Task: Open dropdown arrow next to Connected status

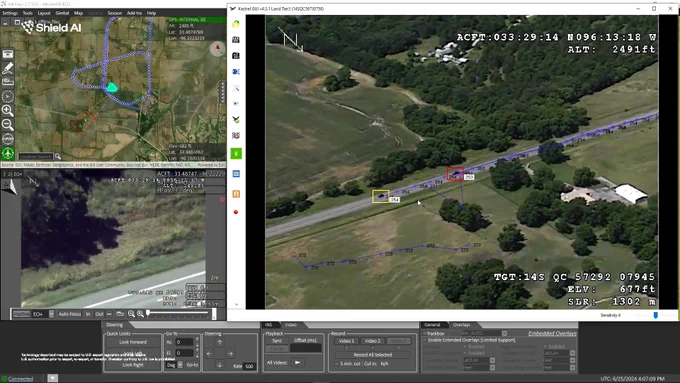Action: click(52, 378)
